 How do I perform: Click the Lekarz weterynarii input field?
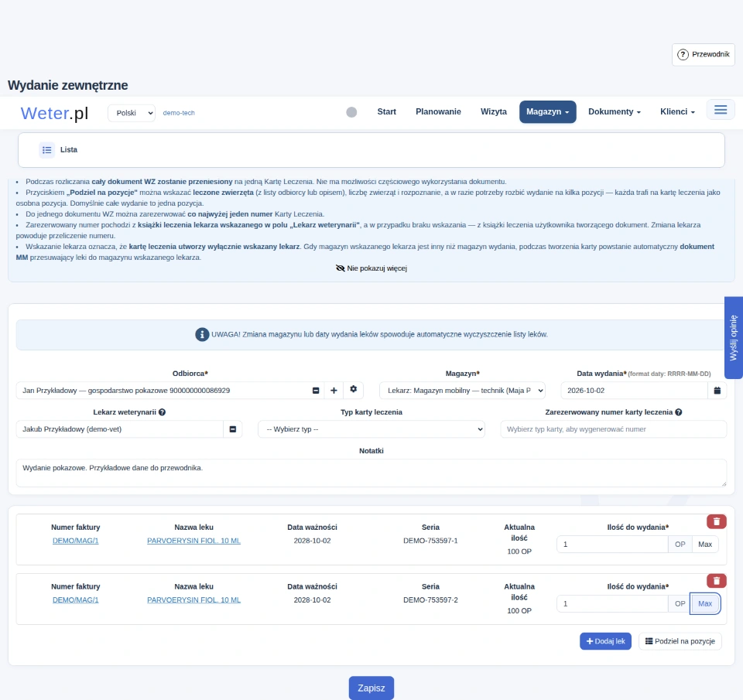click(120, 429)
